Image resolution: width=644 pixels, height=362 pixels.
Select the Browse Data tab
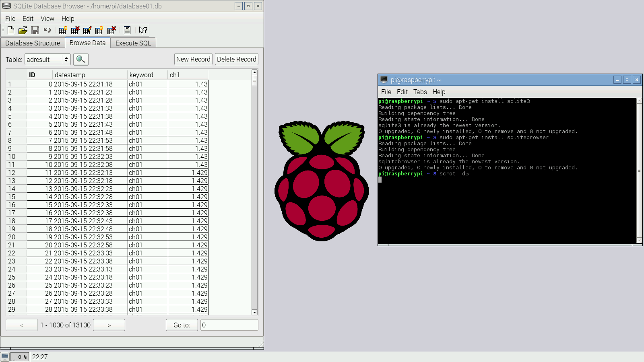coord(87,43)
